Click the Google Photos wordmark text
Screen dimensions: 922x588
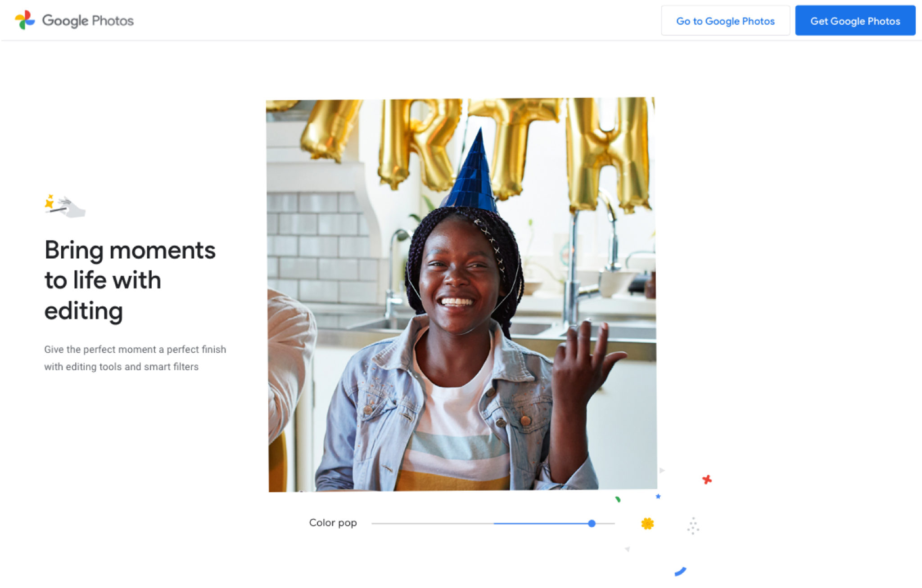click(88, 21)
